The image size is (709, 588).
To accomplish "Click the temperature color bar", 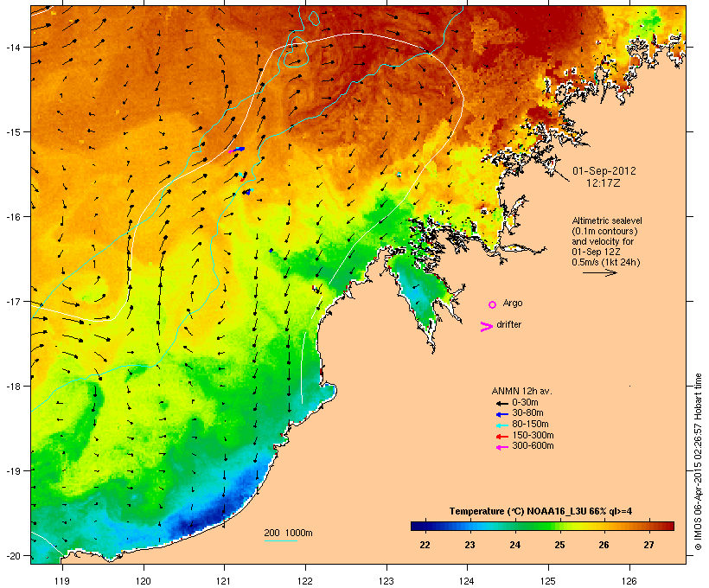I will pyautogui.click(x=543, y=526).
